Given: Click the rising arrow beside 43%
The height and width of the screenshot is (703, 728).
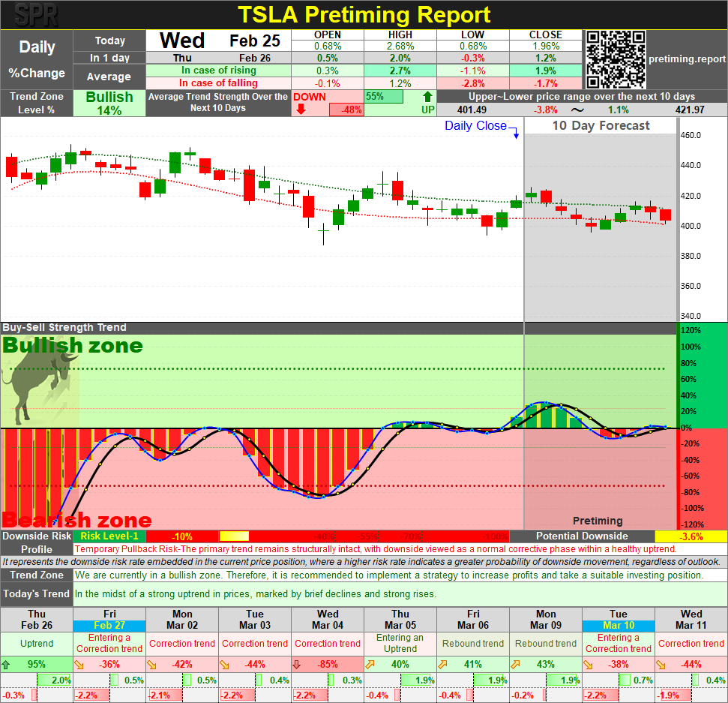Looking at the screenshot, I should pos(515,665).
